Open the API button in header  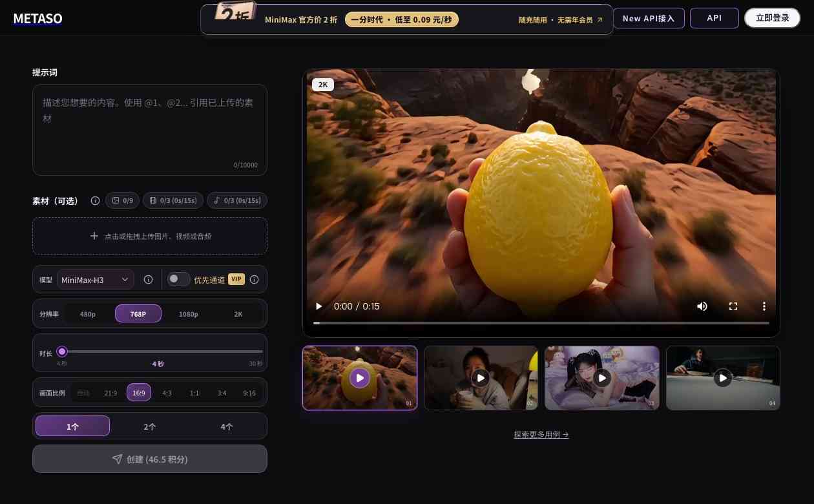[x=714, y=18]
